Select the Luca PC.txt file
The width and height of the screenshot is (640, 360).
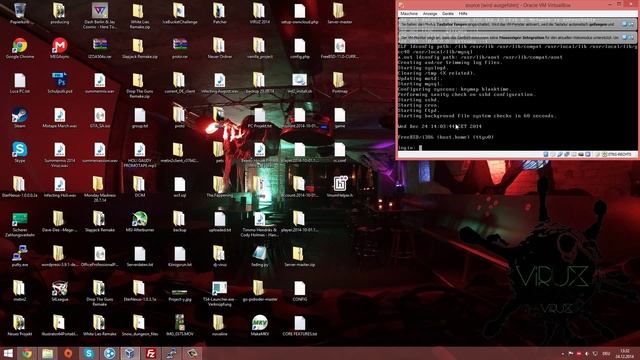[20, 83]
